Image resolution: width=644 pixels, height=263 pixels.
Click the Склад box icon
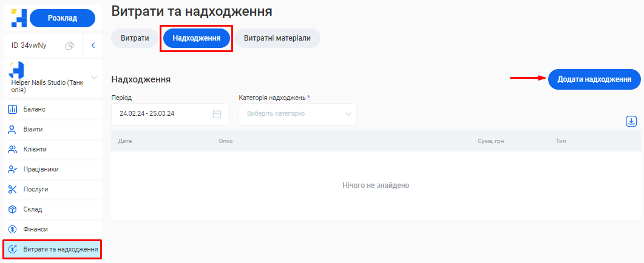12,210
